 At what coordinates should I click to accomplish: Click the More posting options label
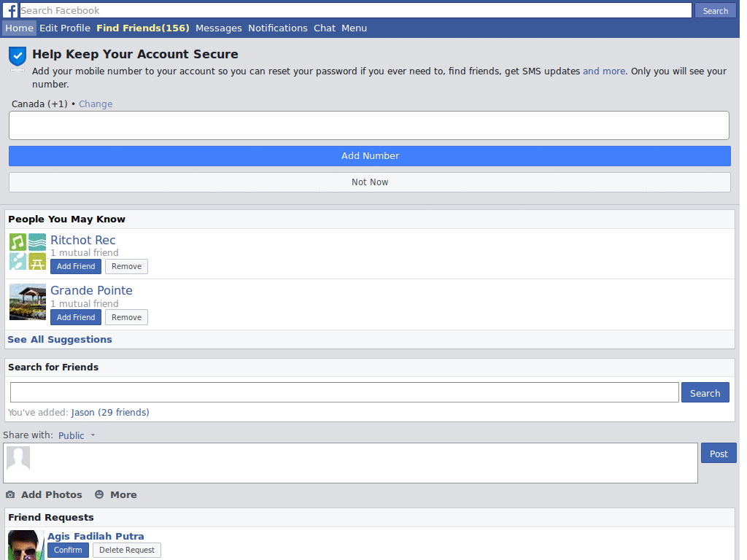click(x=123, y=495)
